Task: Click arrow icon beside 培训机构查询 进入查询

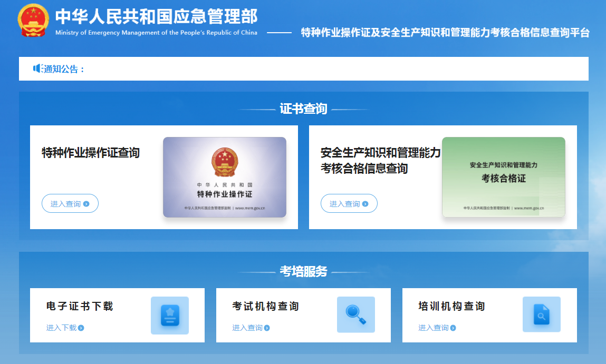Action: (453, 328)
